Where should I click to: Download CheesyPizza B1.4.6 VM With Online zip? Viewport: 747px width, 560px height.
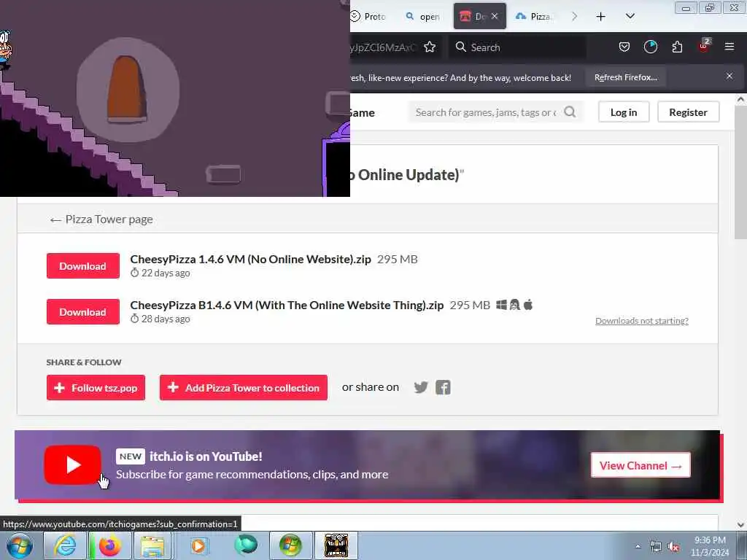click(x=83, y=312)
